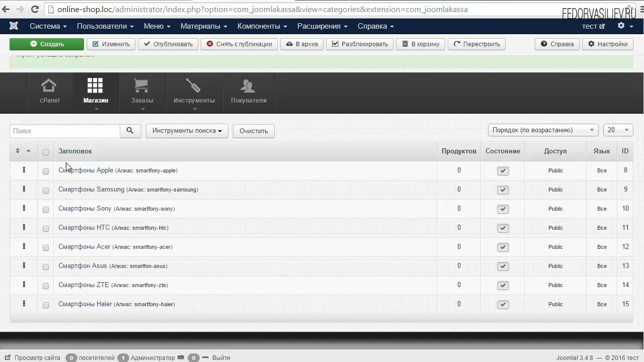Screen dimensions: 644x362
Task: Click the drag handle for Смартфон Asus
Action: pos(24,265)
